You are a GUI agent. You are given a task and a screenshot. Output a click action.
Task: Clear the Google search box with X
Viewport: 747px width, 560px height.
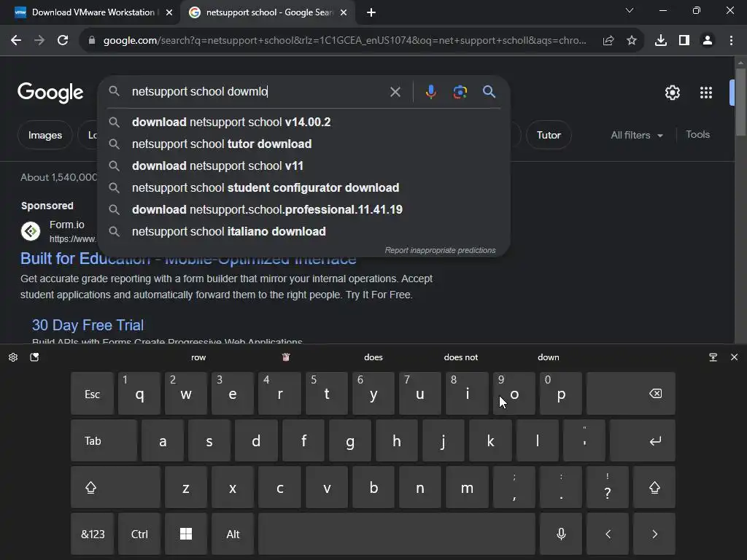coord(395,92)
